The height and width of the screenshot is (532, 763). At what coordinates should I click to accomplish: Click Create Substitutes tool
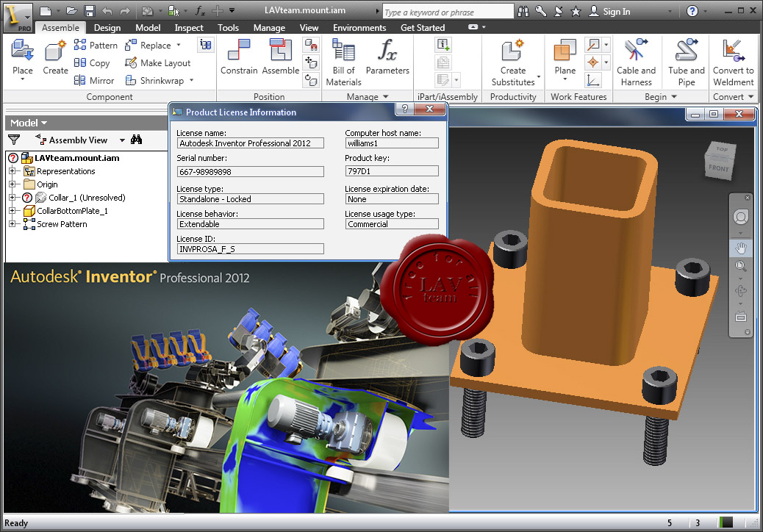click(513, 63)
